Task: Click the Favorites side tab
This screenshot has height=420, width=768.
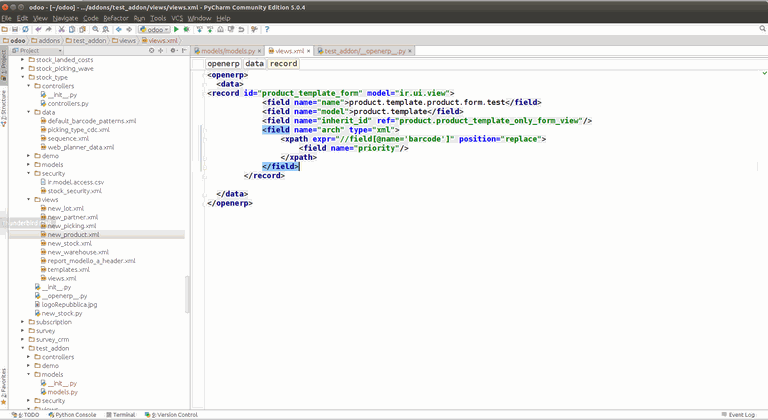Action: pyautogui.click(x=3, y=387)
